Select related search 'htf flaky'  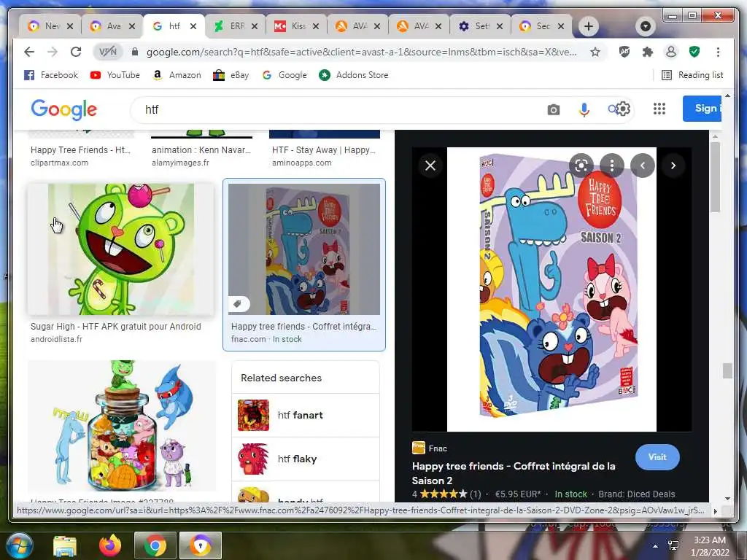click(x=306, y=459)
